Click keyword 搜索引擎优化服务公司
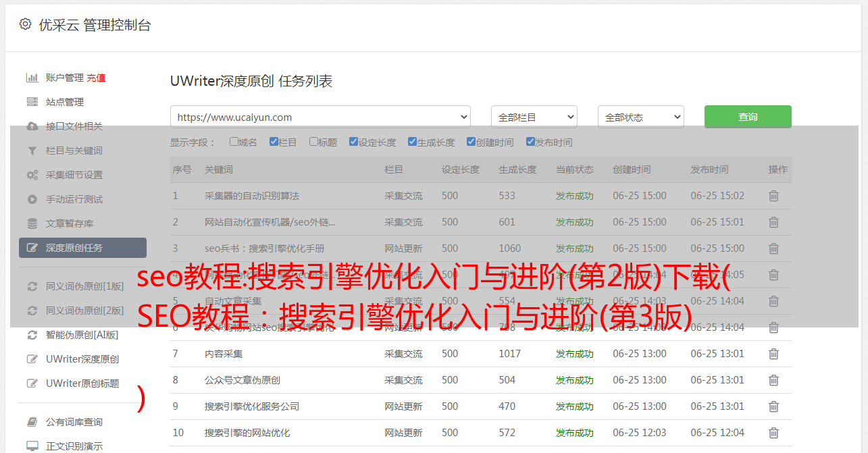The height and width of the screenshot is (453, 868). (x=252, y=406)
